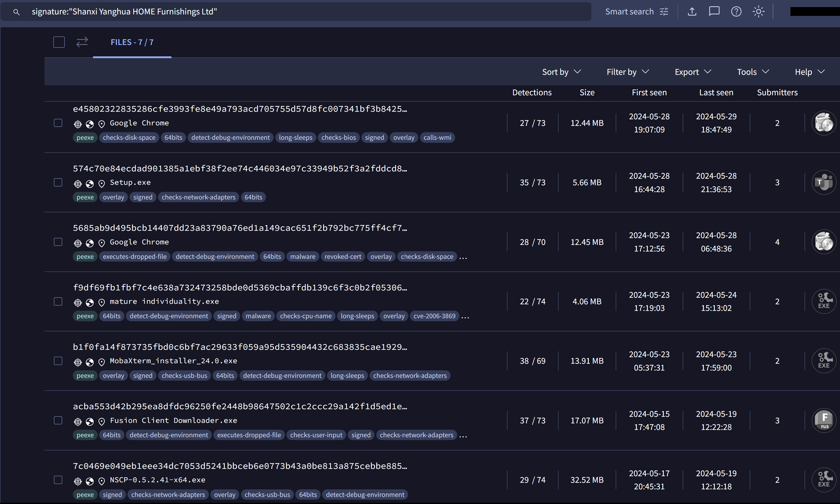Click the FILES tab label
This screenshot has height=504, width=840.
(131, 41)
